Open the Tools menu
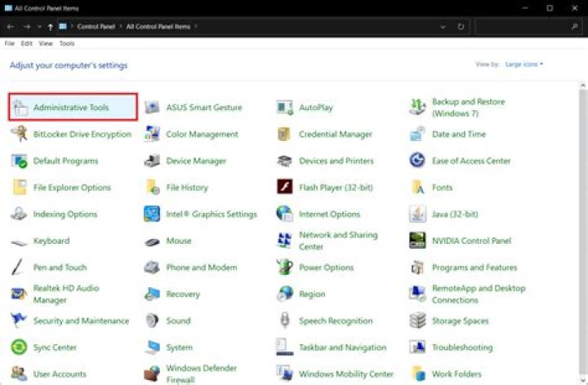588x385 pixels. [67, 43]
